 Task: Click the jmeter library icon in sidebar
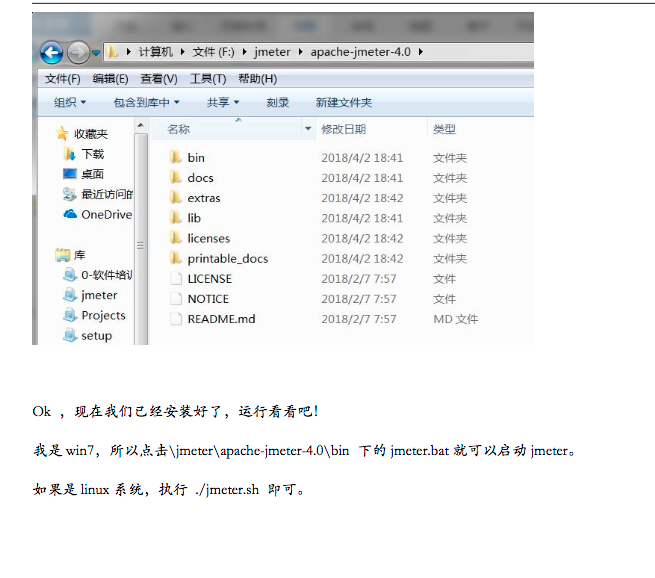[70, 295]
